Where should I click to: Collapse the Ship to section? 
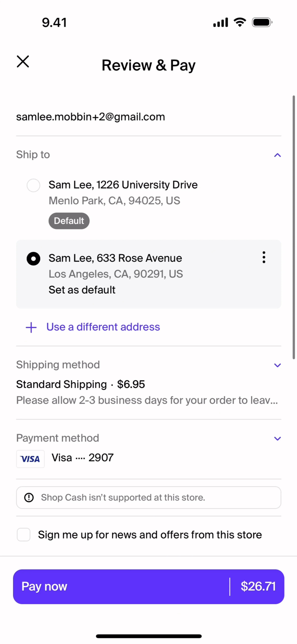point(277,155)
